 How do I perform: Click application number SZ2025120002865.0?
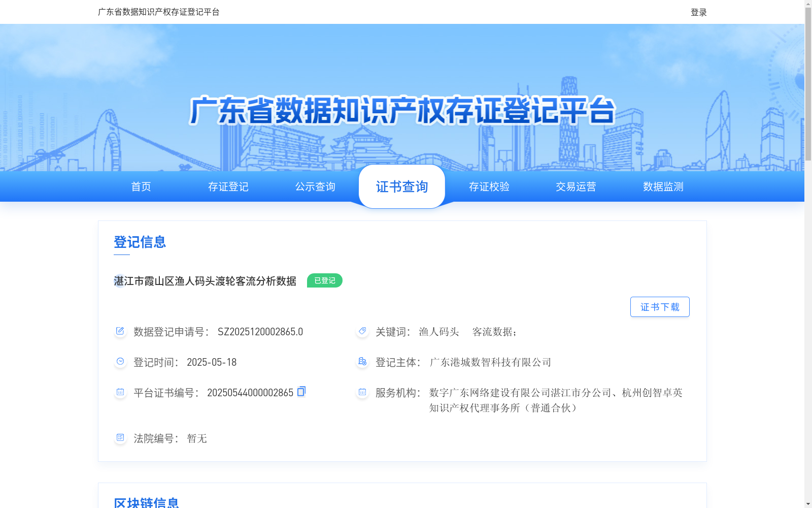click(260, 332)
